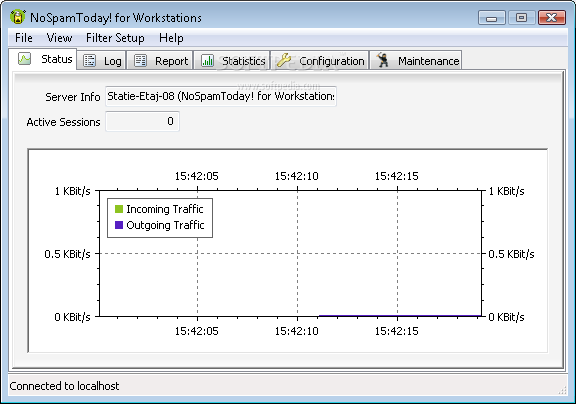Click the Connected to localhost status text
This screenshot has width=576, height=404.
click(x=64, y=386)
